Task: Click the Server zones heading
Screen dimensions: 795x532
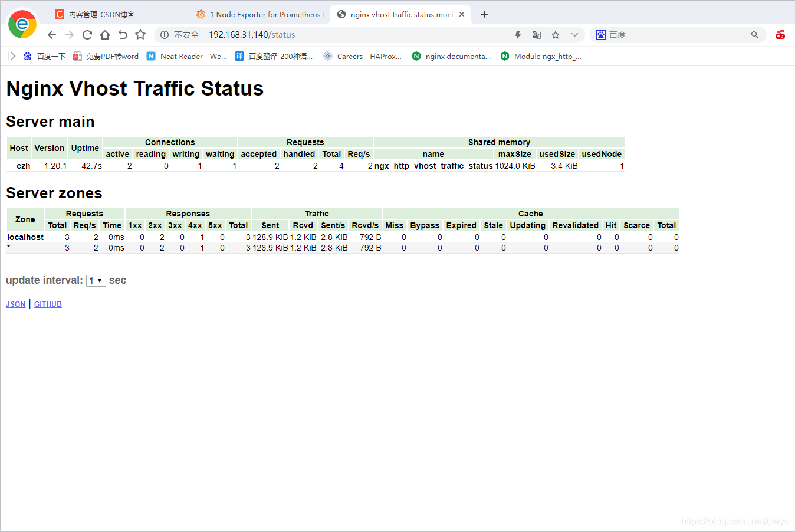Action: 54,193
